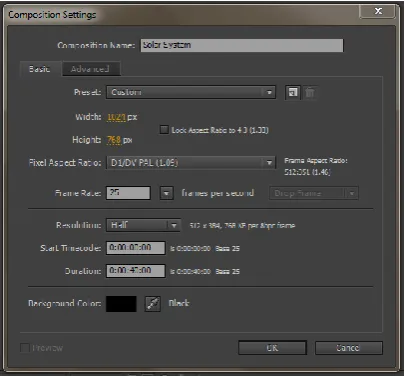Viewport: 405px width, 376px height.
Task: Open the black Background Color swatch
Action: point(121,304)
